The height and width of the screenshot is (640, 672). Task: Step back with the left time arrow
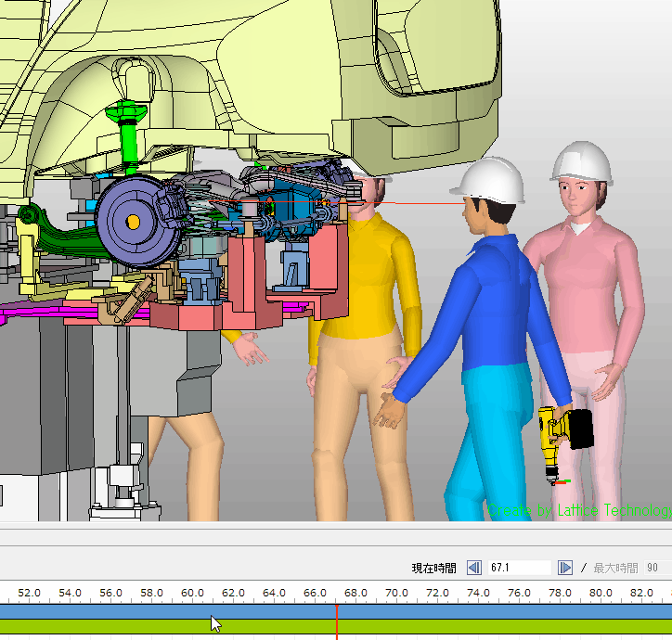(473, 568)
